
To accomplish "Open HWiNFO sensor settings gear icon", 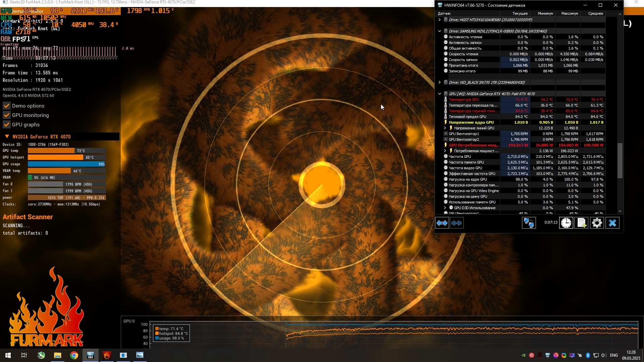I will pyautogui.click(x=597, y=223).
